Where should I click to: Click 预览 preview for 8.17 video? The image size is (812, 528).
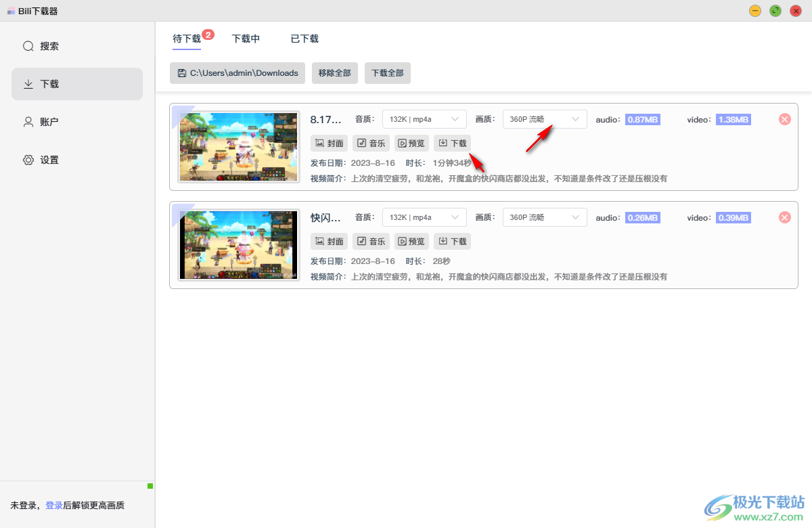[x=411, y=144]
